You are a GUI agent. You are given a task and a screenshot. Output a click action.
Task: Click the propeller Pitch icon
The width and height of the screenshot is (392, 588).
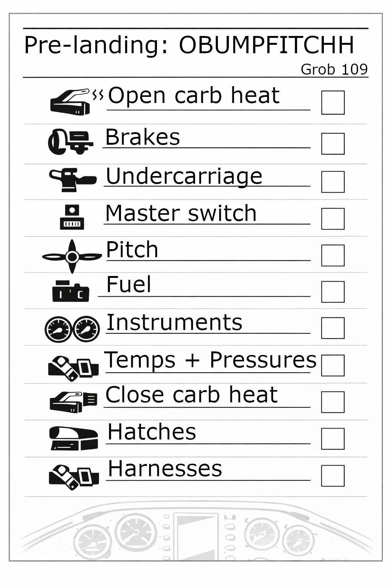tap(72, 256)
